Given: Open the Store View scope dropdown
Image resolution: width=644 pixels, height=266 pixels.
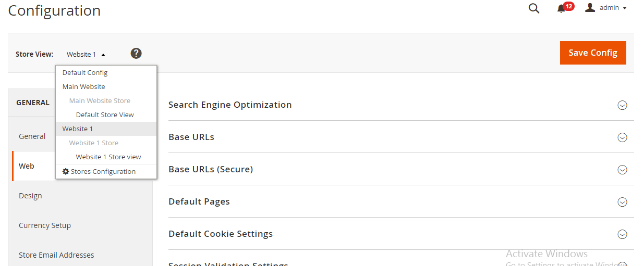Looking at the screenshot, I should coord(86,54).
